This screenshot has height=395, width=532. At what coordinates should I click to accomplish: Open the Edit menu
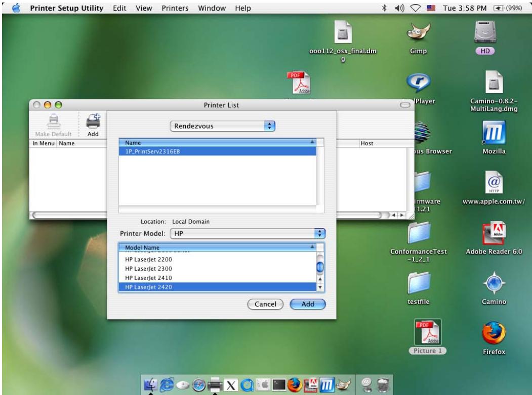click(119, 8)
